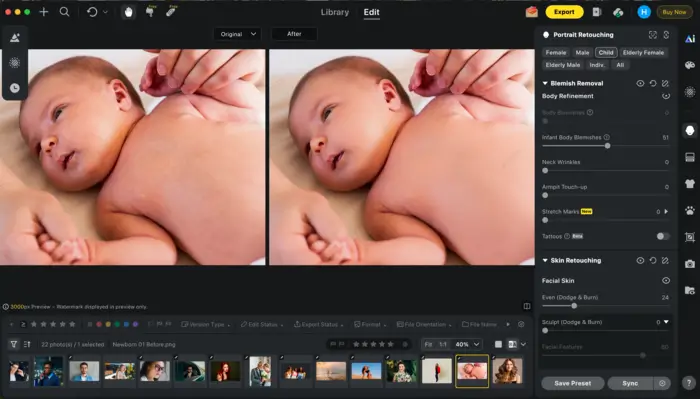Reset the Skin Retouching section
Screen dimensions: 700x399
[x=653, y=260]
